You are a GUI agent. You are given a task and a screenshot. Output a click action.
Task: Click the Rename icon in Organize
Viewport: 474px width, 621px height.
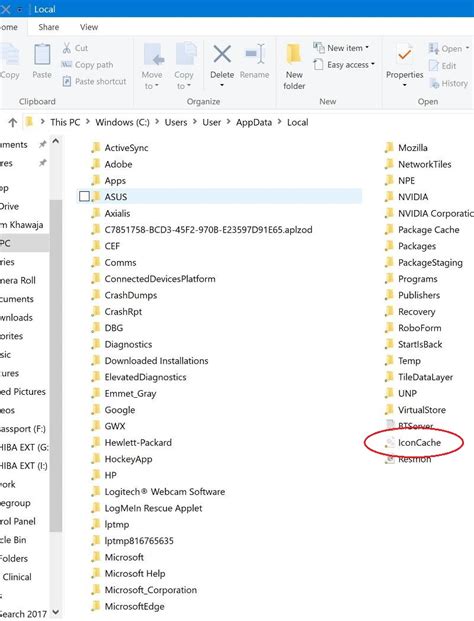pyautogui.click(x=254, y=53)
